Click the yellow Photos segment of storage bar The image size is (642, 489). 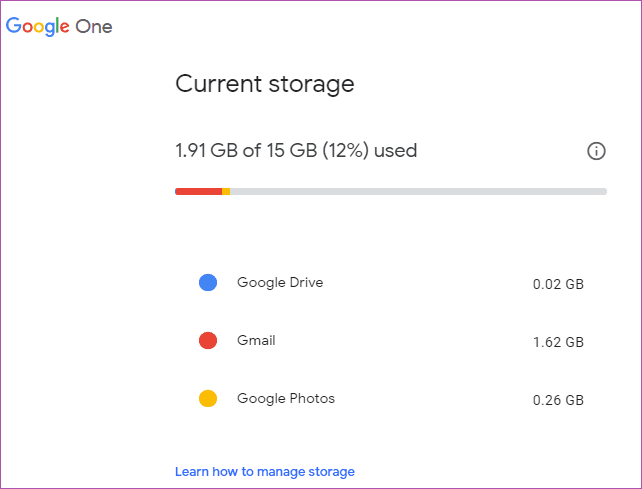(x=226, y=192)
